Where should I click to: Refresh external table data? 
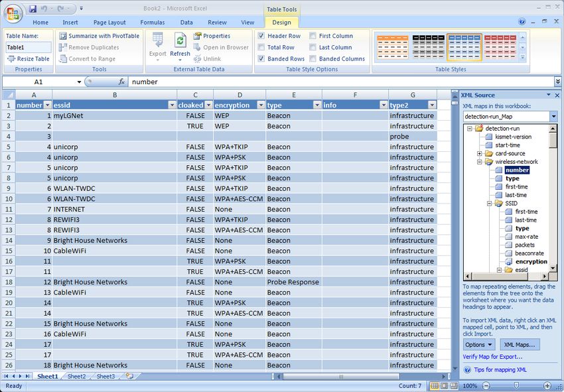180,46
